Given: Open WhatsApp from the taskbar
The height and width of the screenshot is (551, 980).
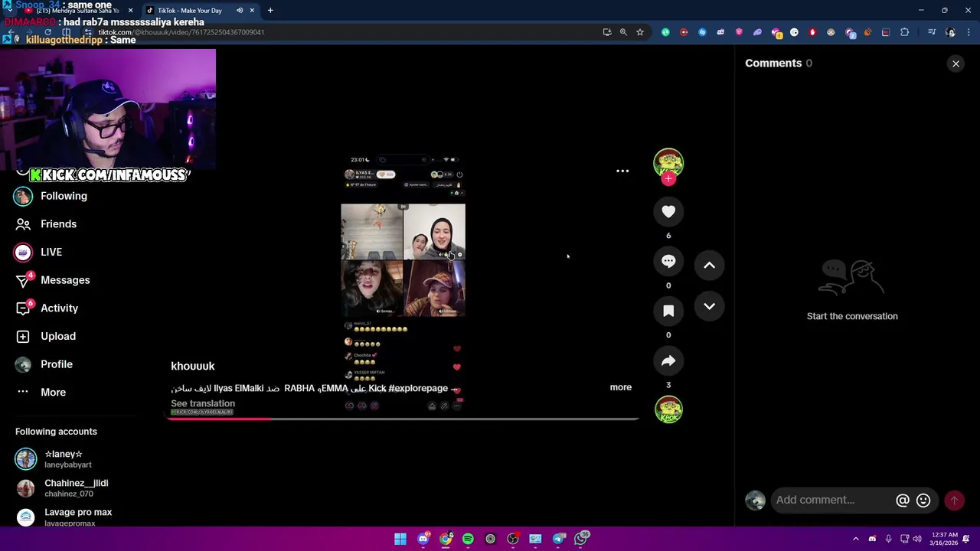Looking at the screenshot, I should pos(581,539).
